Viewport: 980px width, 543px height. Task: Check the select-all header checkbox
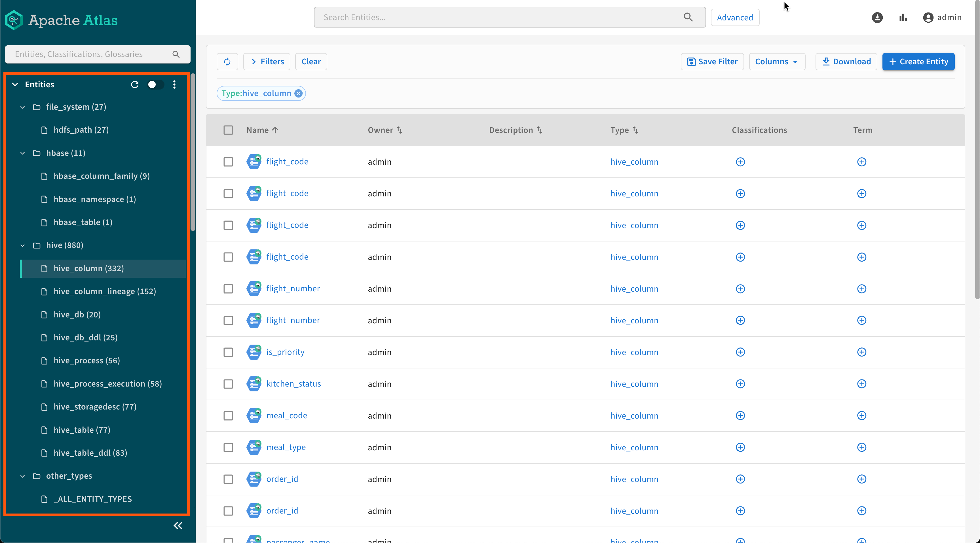[228, 130]
